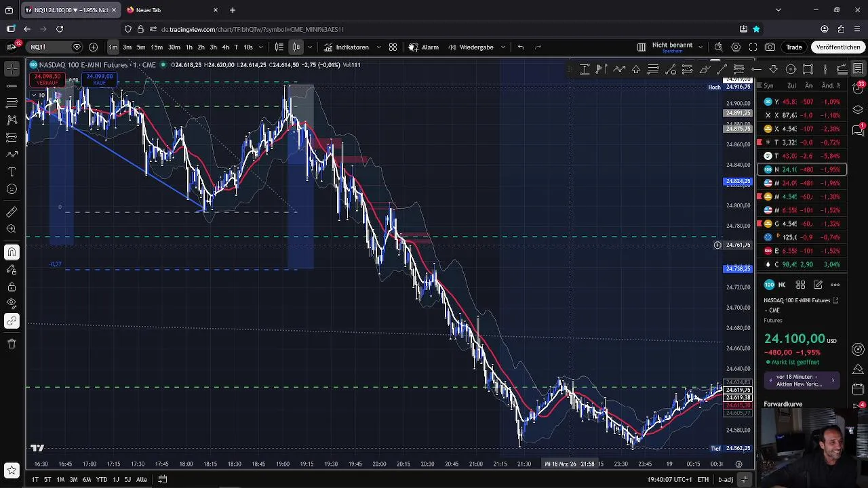
Task: Open the indicator templates grid icon
Action: [393, 47]
